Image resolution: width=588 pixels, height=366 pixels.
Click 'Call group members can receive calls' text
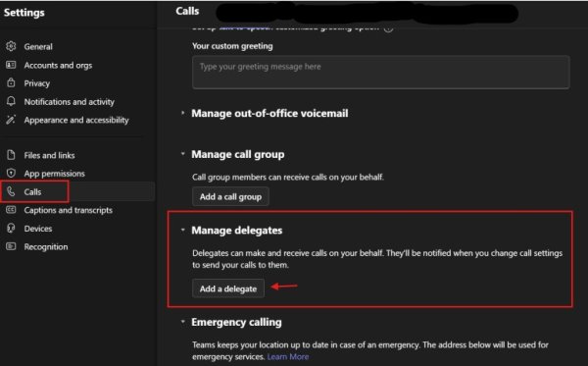288,178
